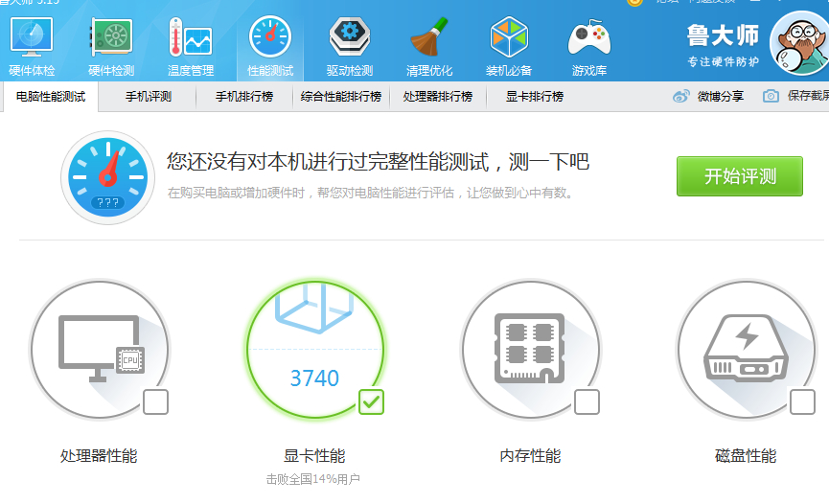This screenshot has height=504, width=829.
Task: Open 温度管理 temperature management
Action: tap(191, 47)
